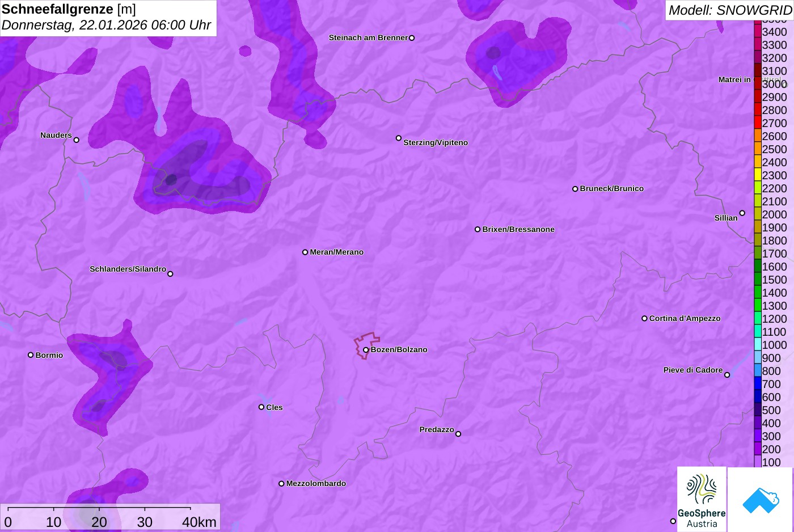Click the Mezzolombardo marker dot
This screenshot has height=532, width=794.
[x=281, y=484]
